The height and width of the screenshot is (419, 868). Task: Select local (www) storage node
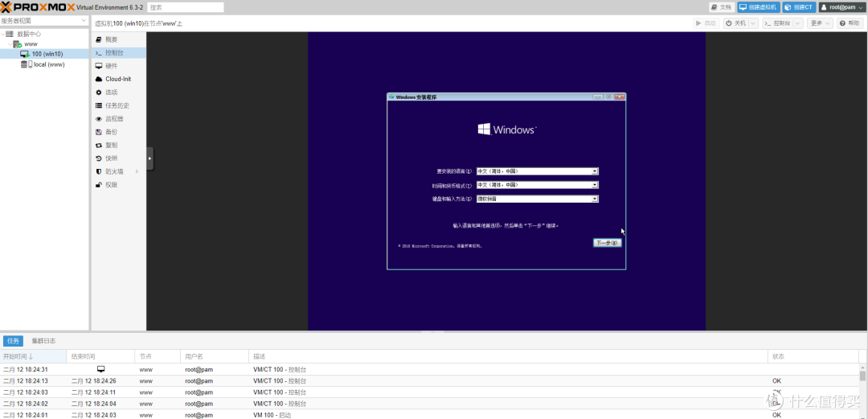pyautogui.click(x=48, y=64)
